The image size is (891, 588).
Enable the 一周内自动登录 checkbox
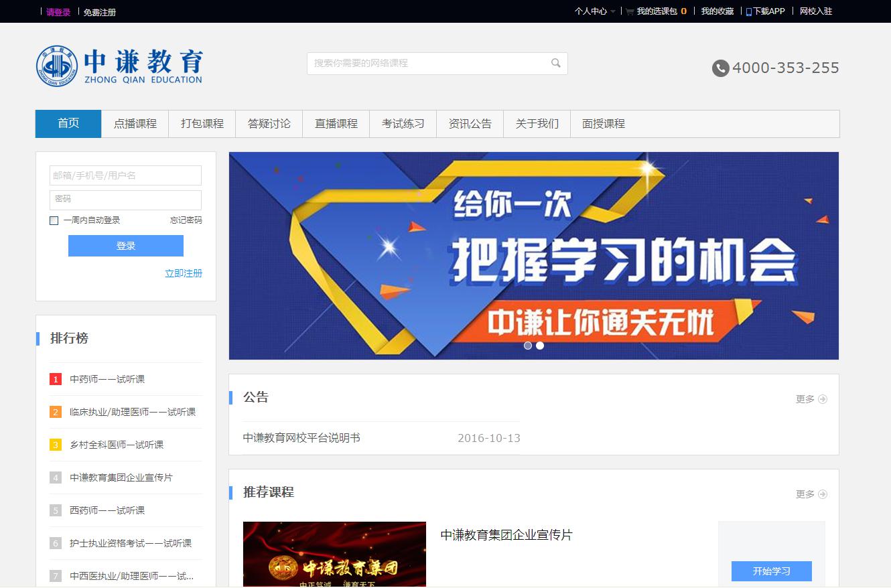click(x=54, y=220)
